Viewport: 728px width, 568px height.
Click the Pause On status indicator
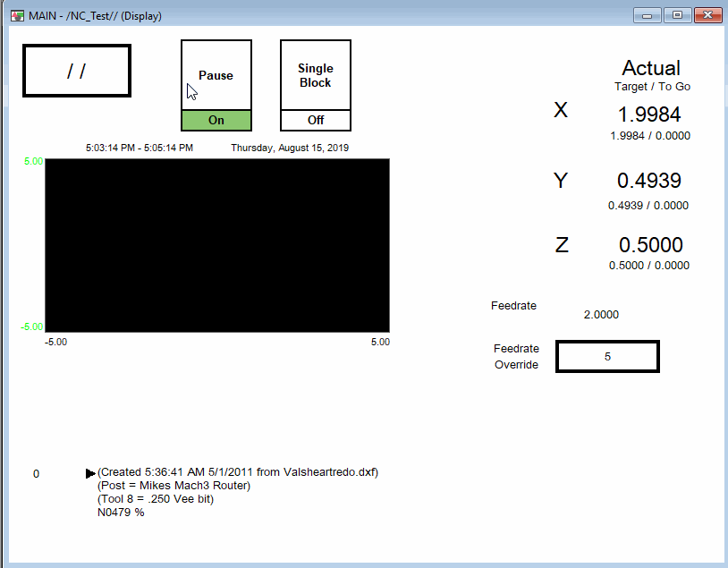[x=216, y=120]
